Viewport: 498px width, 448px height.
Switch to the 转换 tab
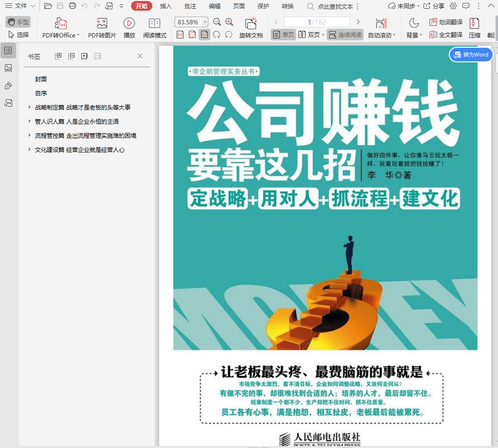pos(288,6)
